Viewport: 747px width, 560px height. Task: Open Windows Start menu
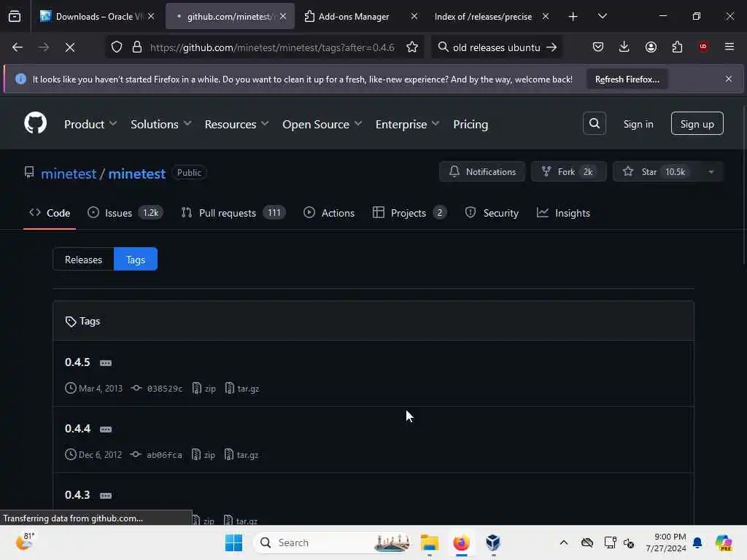[x=233, y=542]
